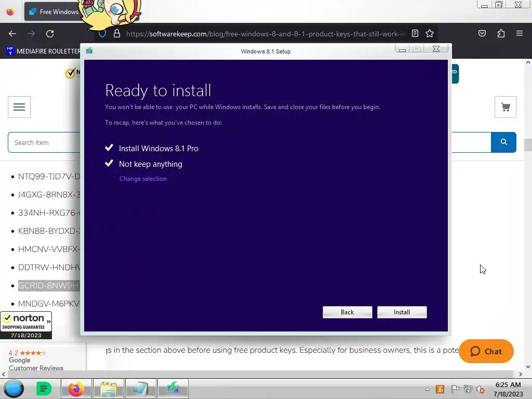
Task: Click the padlock site security icon
Action: coord(117,34)
